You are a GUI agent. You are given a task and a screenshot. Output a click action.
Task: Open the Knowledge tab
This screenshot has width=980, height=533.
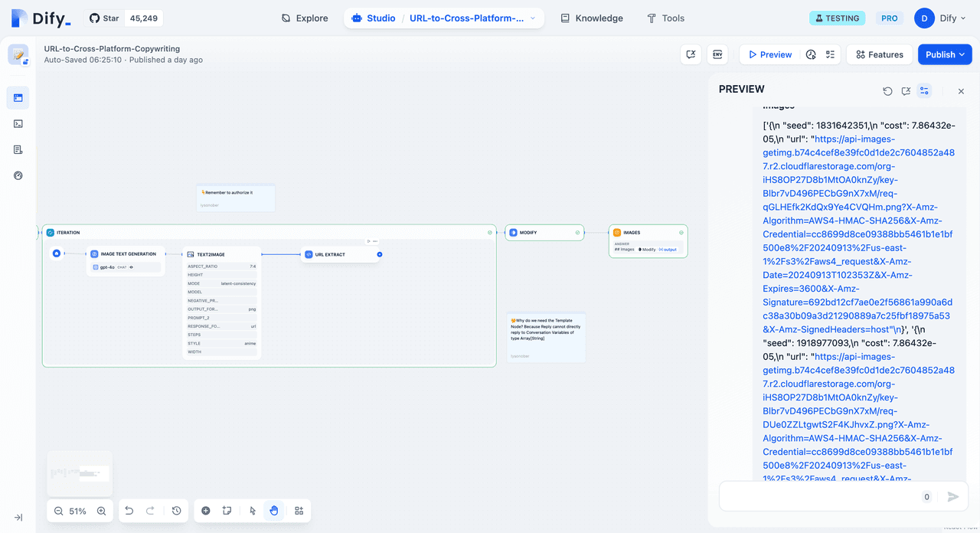coord(591,18)
